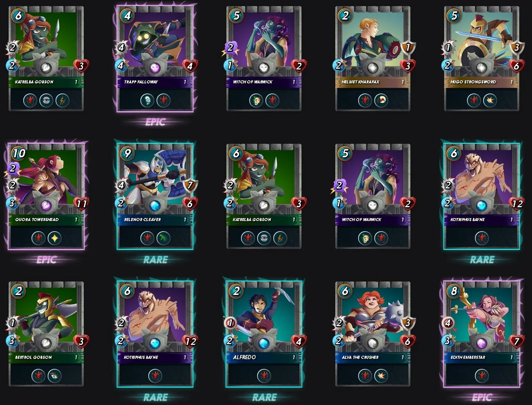Screen dimensions: 532x405
Task: Click the armor shield 7 on Relenor Cleaver
Action: [x=190, y=186]
